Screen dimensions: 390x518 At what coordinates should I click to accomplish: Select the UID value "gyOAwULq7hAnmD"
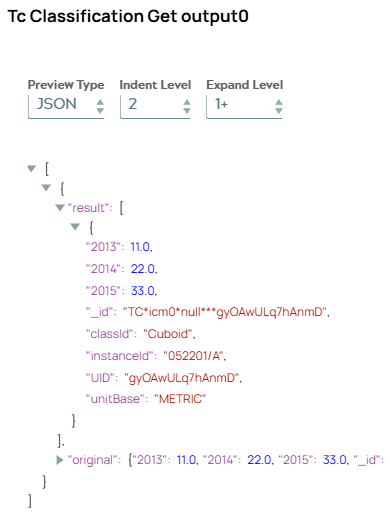tap(182, 378)
